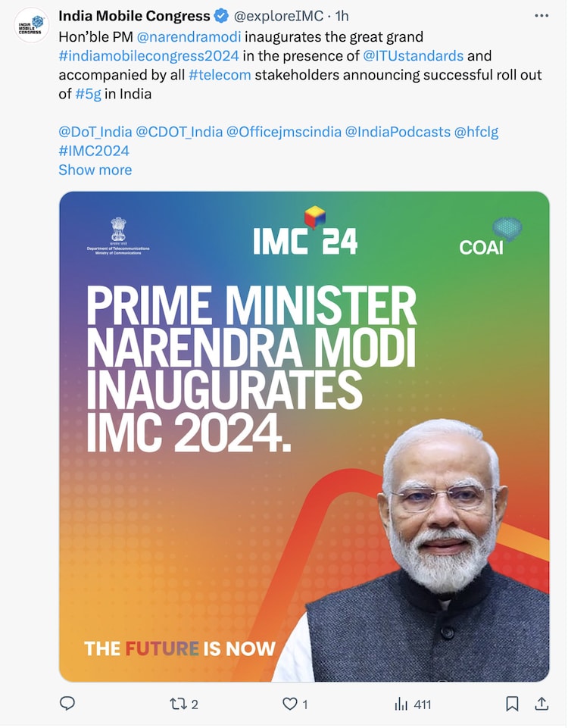Like the post with heart icon
568x728 pixels.
[289, 704]
